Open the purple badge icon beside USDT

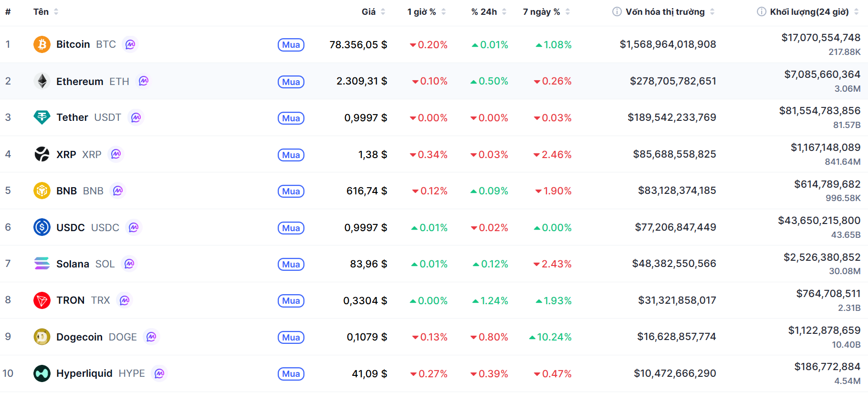(x=136, y=117)
